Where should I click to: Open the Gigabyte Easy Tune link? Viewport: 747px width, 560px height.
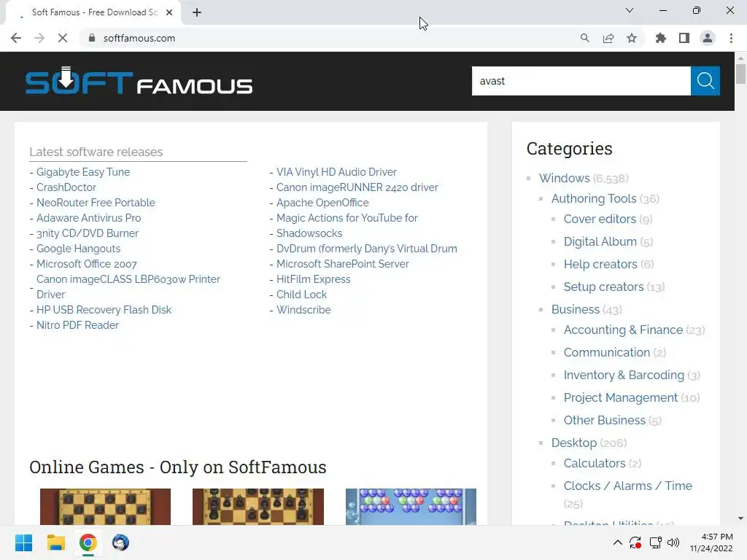(83, 172)
